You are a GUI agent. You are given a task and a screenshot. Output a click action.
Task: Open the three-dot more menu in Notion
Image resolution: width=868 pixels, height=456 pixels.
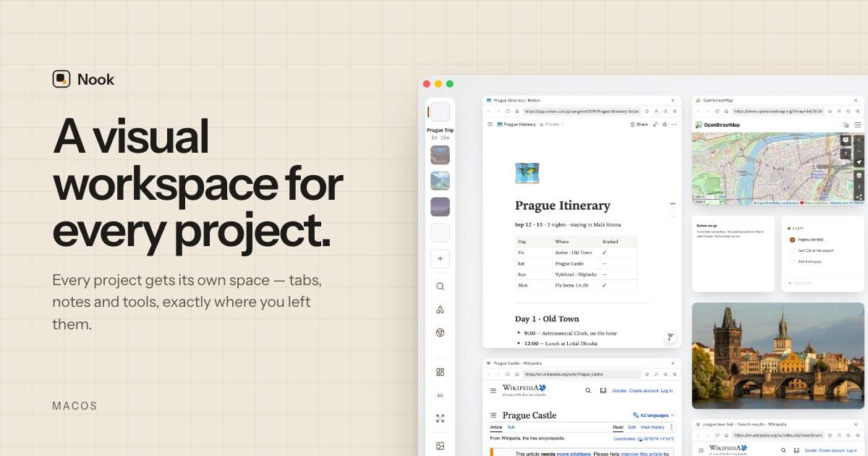pyautogui.click(x=674, y=124)
